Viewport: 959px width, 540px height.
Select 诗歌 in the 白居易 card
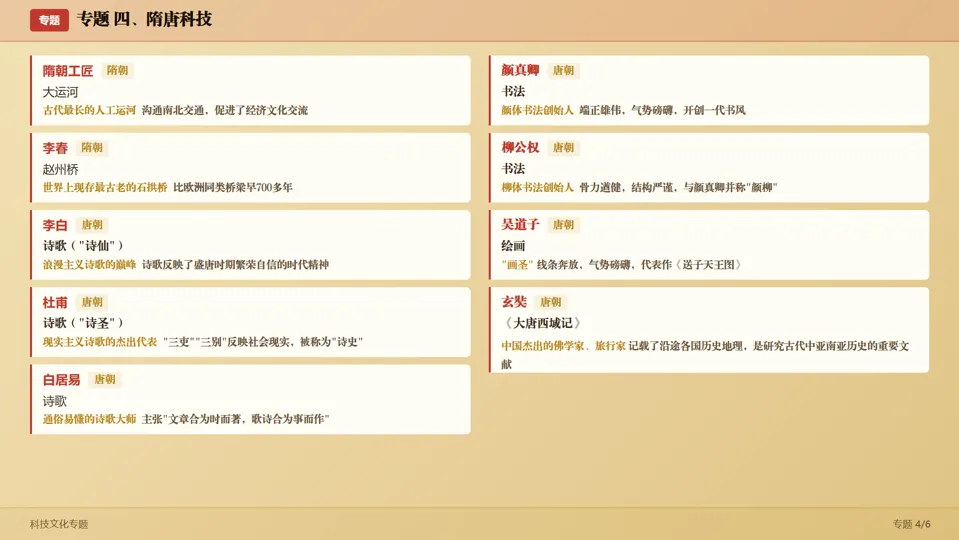pos(54,401)
